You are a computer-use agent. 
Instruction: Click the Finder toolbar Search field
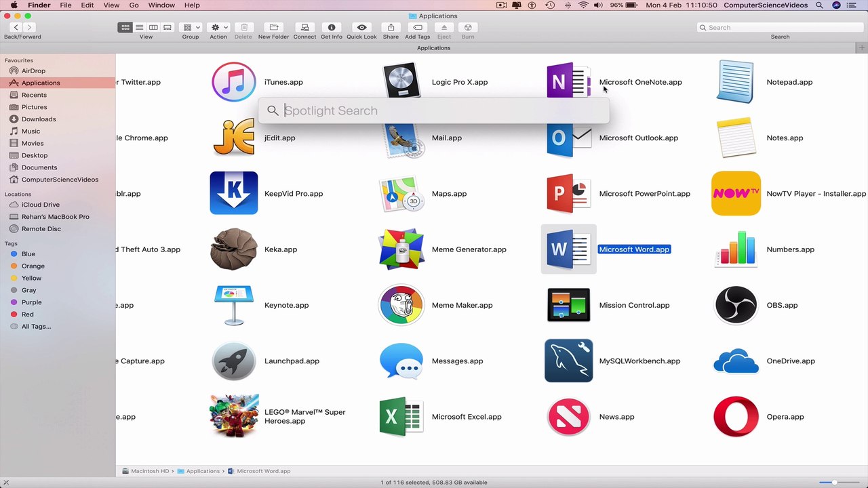(x=780, y=27)
